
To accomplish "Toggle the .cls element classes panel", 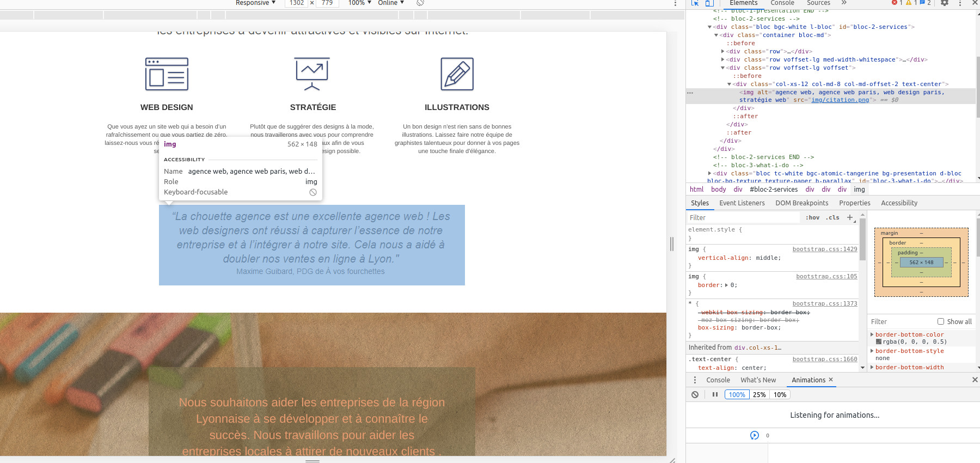I will click(x=832, y=217).
